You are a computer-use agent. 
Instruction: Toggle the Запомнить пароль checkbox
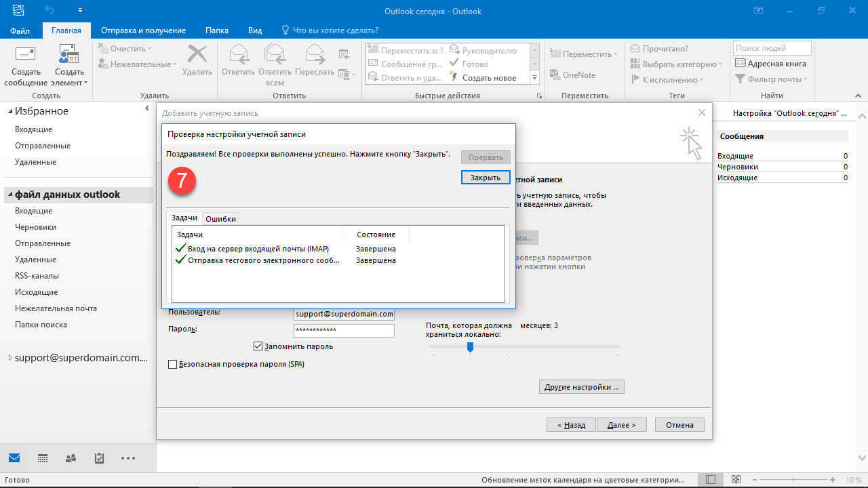point(258,346)
